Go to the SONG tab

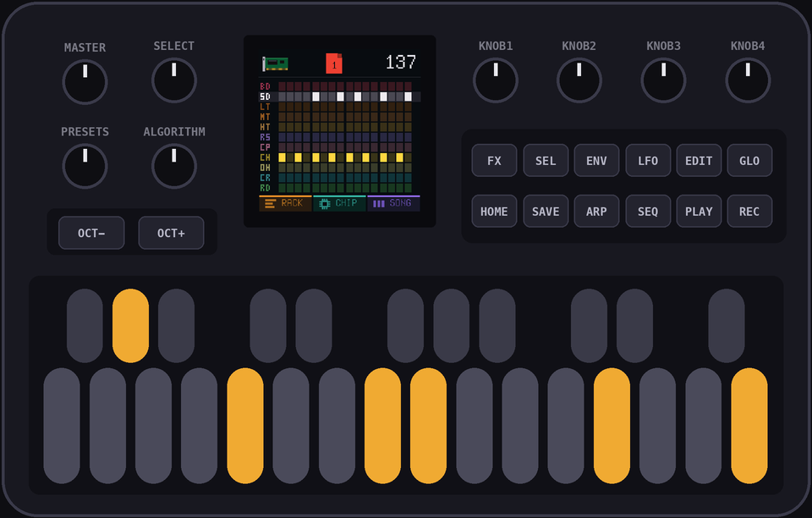click(x=393, y=203)
